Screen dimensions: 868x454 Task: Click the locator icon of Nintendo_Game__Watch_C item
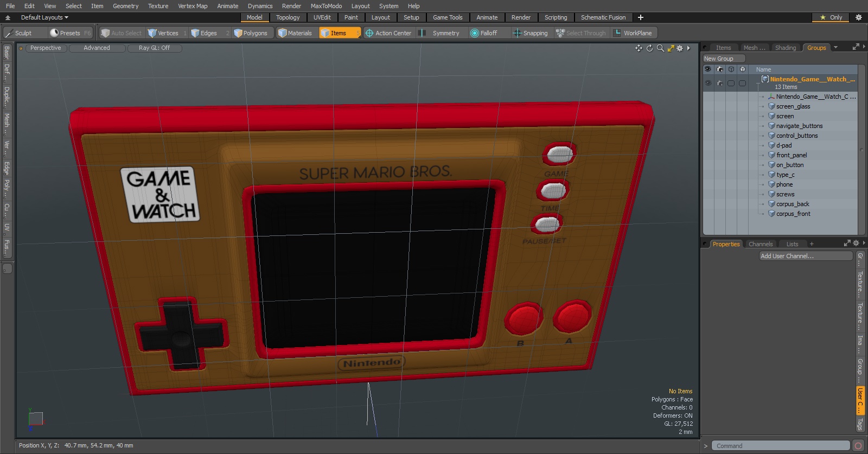[771, 97]
